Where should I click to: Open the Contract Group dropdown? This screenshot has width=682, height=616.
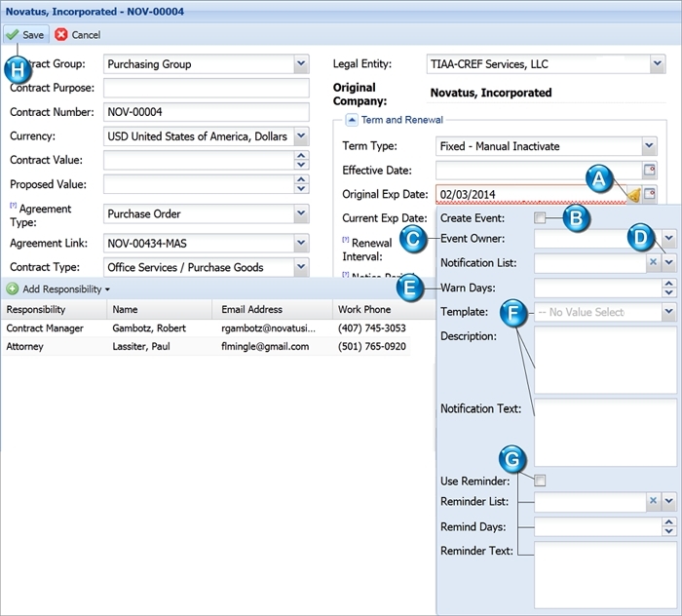pos(301,64)
